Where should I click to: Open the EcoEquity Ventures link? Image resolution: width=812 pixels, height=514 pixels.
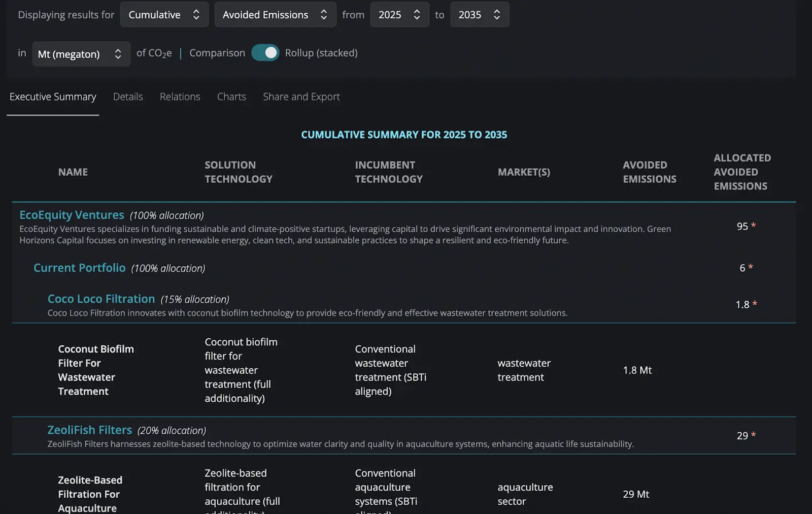pos(72,215)
